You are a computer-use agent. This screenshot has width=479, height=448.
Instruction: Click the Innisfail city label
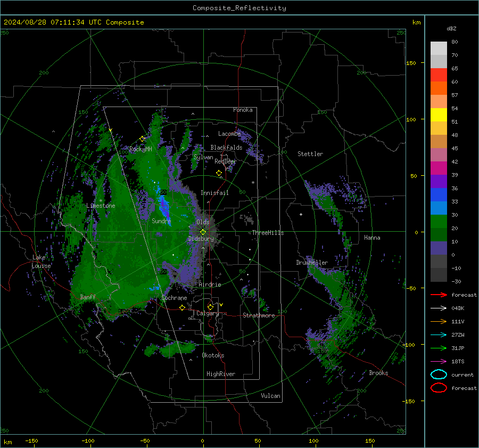coord(214,193)
